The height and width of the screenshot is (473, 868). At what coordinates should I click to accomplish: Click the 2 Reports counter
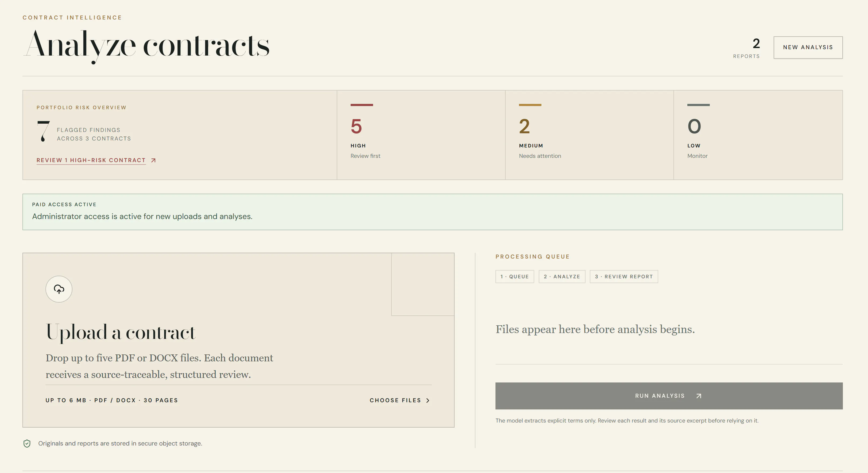click(x=746, y=48)
